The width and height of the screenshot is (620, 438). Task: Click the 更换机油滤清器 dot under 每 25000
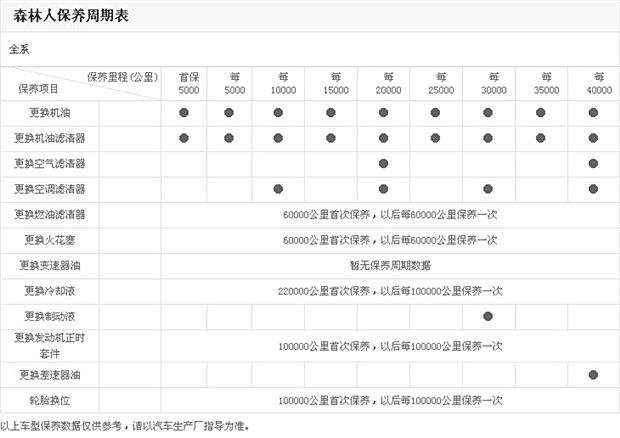coord(435,138)
